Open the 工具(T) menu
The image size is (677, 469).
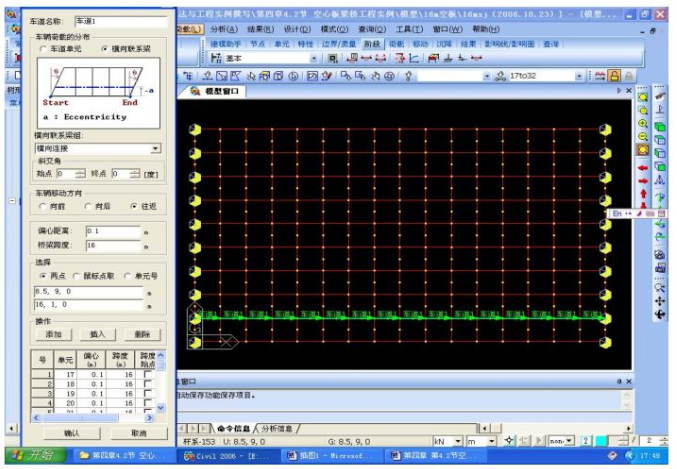410,29
